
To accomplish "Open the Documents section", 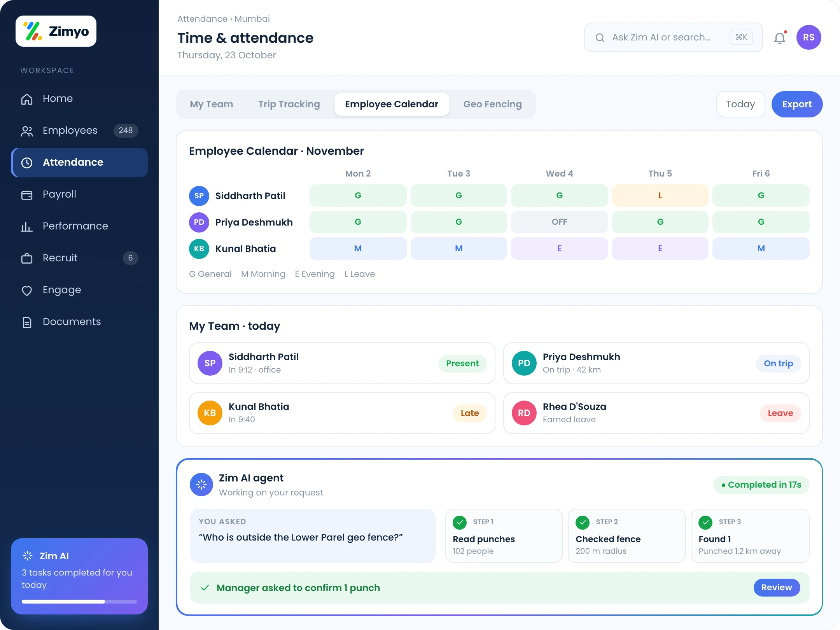I will 79,322.
